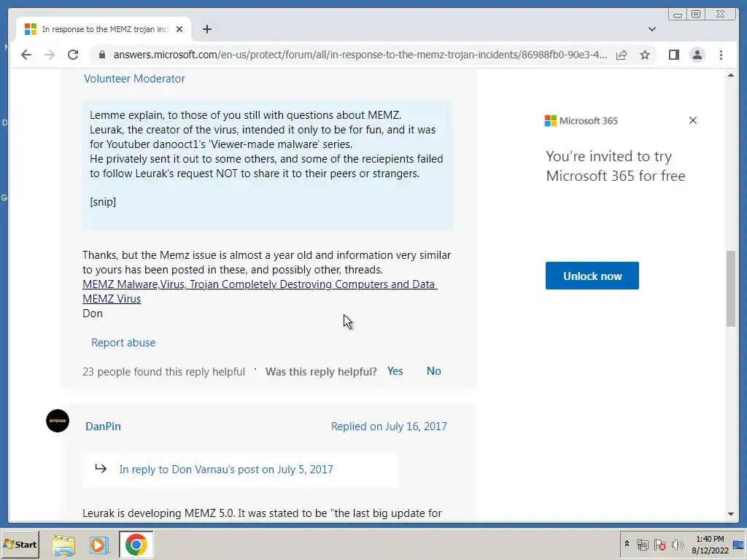Open the Action Center flag icon
Viewport: 747px width, 560px height.
pos(659,545)
